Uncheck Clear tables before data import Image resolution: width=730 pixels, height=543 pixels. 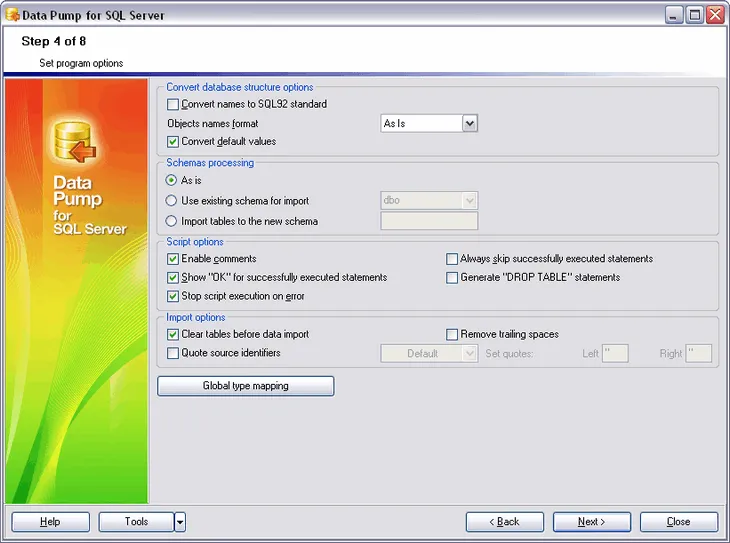click(x=173, y=334)
